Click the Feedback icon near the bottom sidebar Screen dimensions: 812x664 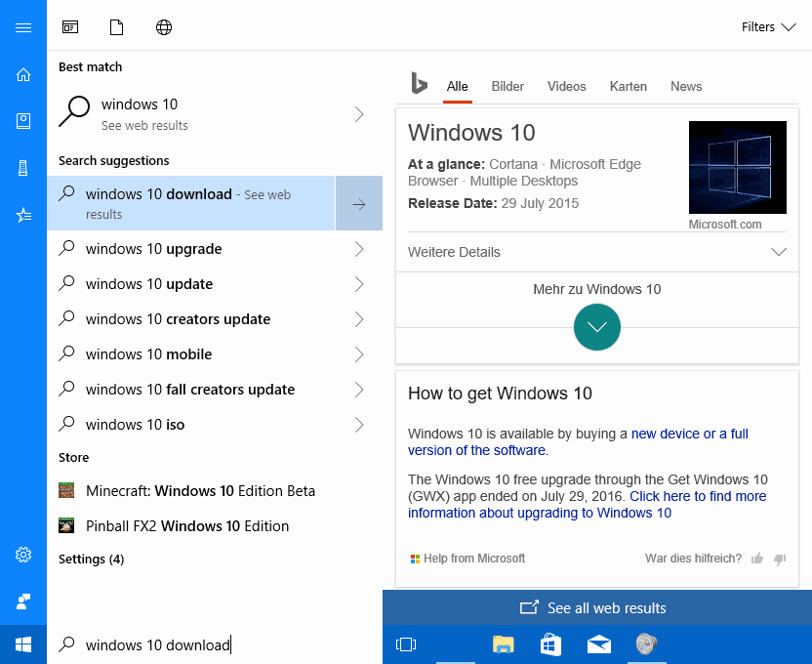23,602
